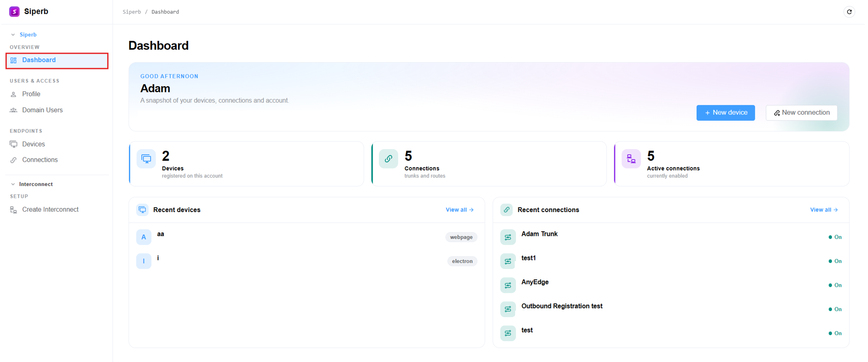Click the webpage tag on device aa
This screenshot has width=868, height=362.
pyautogui.click(x=461, y=237)
